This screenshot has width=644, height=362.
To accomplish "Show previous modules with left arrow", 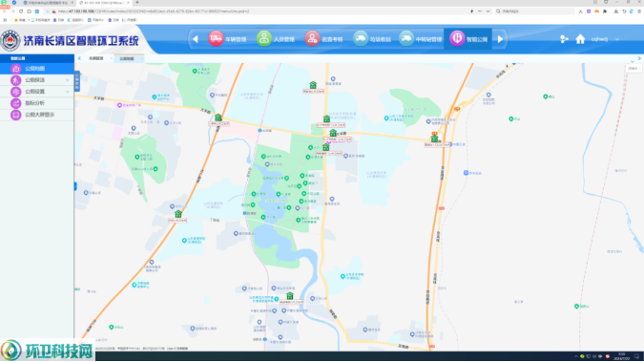I will coord(196,39).
